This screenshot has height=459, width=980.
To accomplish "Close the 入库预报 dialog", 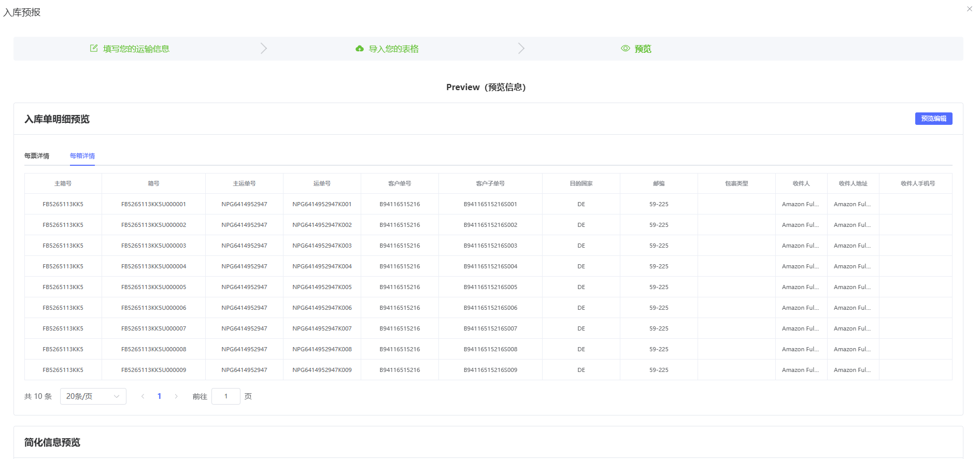I will [969, 9].
